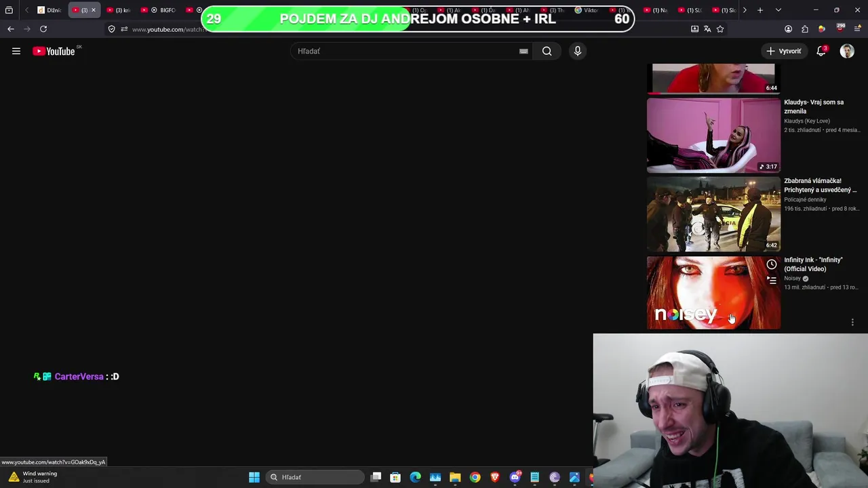Screen dimensions: 868x488
Task: Click CarterVersa chat username
Action: (79, 376)
